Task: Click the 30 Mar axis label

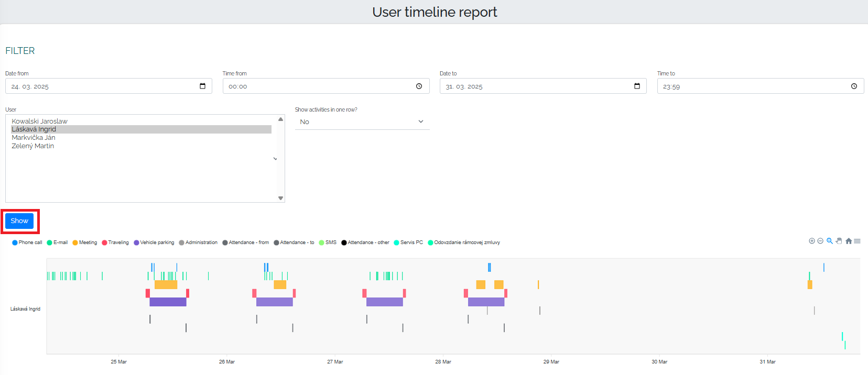Action: [x=659, y=362]
